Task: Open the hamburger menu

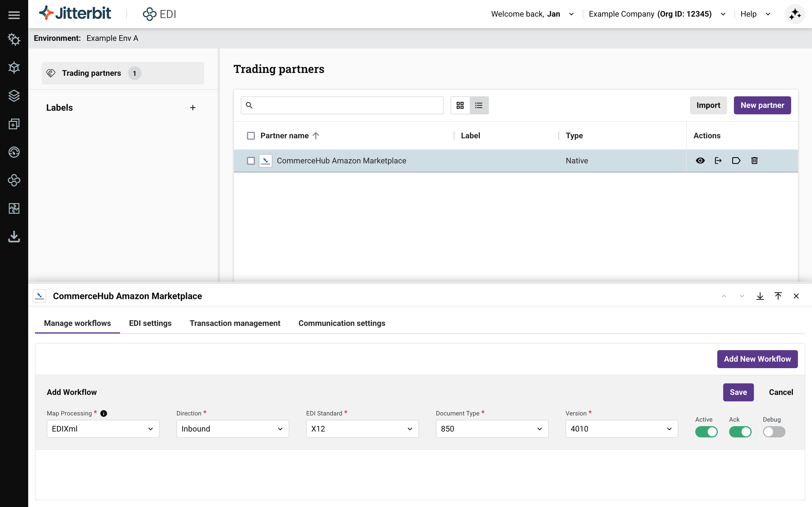Action: [x=14, y=15]
